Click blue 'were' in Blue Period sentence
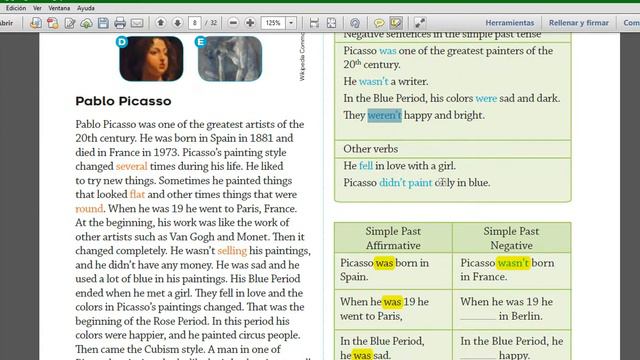This screenshot has width=640, height=360. point(486,98)
